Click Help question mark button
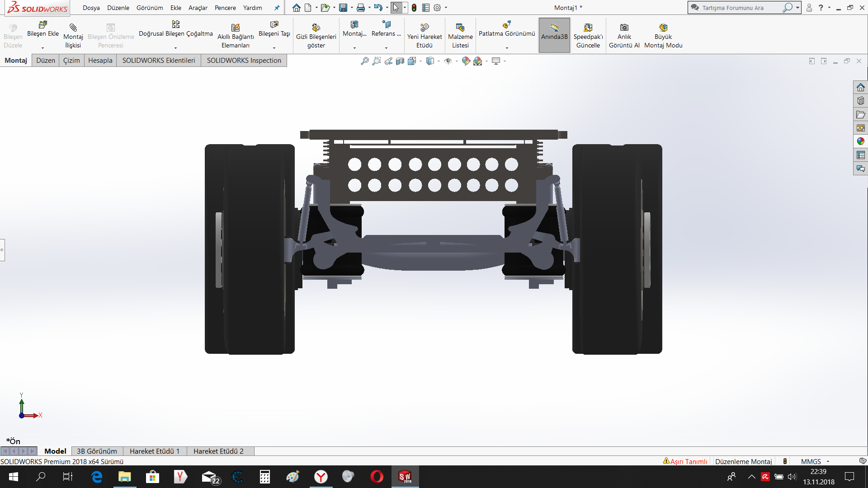The height and width of the screenshot is (488, 868). (821, 8)
